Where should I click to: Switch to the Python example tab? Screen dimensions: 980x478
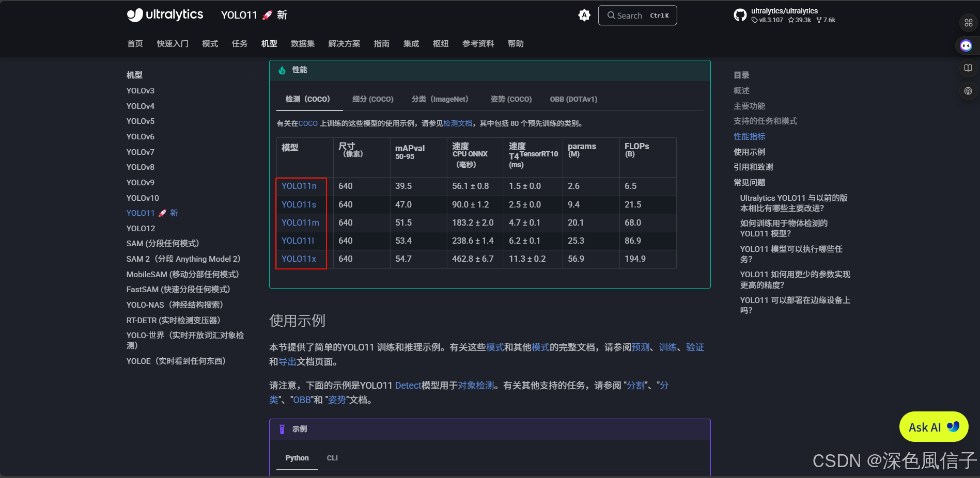(x=297, y=458)
